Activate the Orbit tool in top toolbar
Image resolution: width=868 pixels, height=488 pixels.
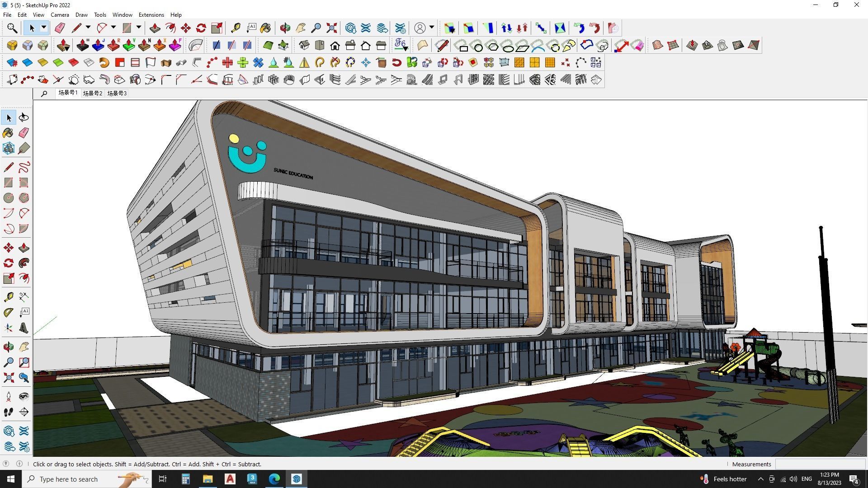point(285,28)
